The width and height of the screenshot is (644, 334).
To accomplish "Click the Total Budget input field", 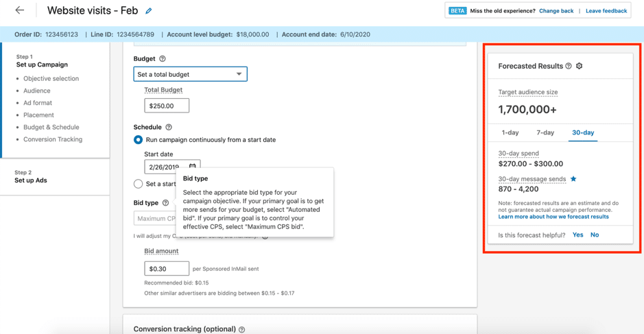I will [167, 106].
